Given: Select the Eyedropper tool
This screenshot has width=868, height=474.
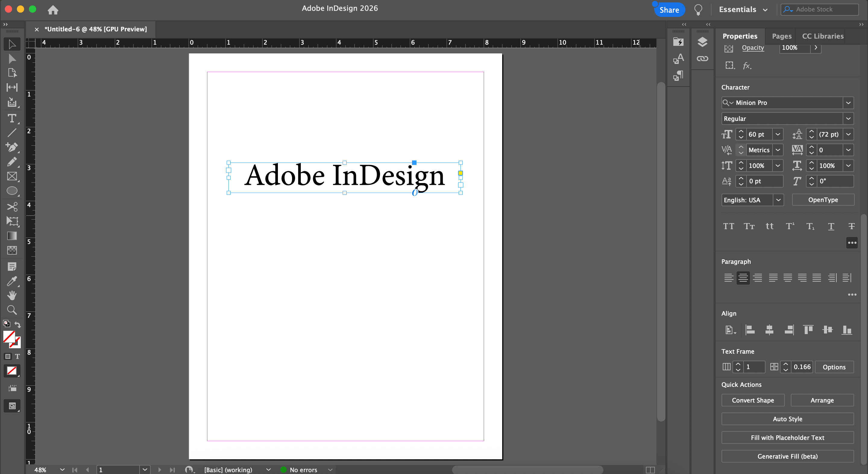Looking at the screenshot, I should click(12, 281).
